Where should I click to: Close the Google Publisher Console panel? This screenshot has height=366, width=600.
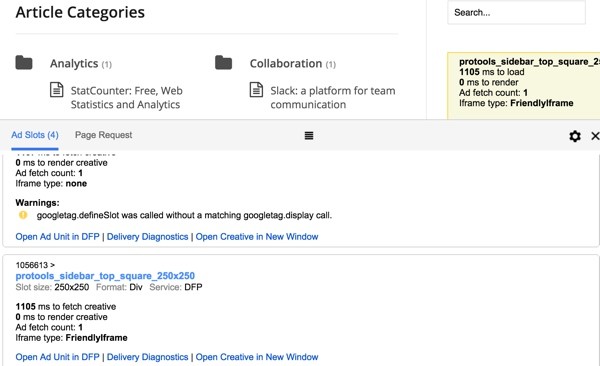(595, 136)
